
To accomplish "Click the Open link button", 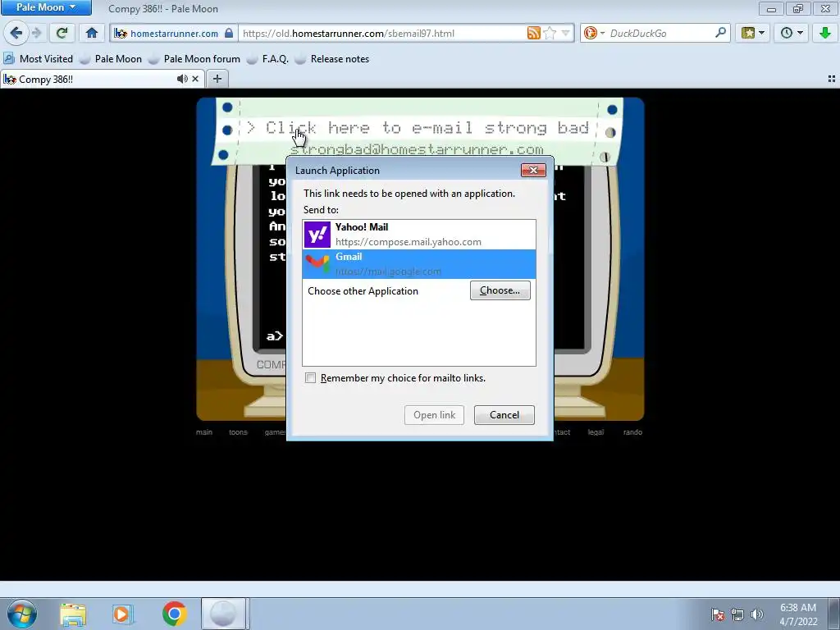I will tap(434, 414).
